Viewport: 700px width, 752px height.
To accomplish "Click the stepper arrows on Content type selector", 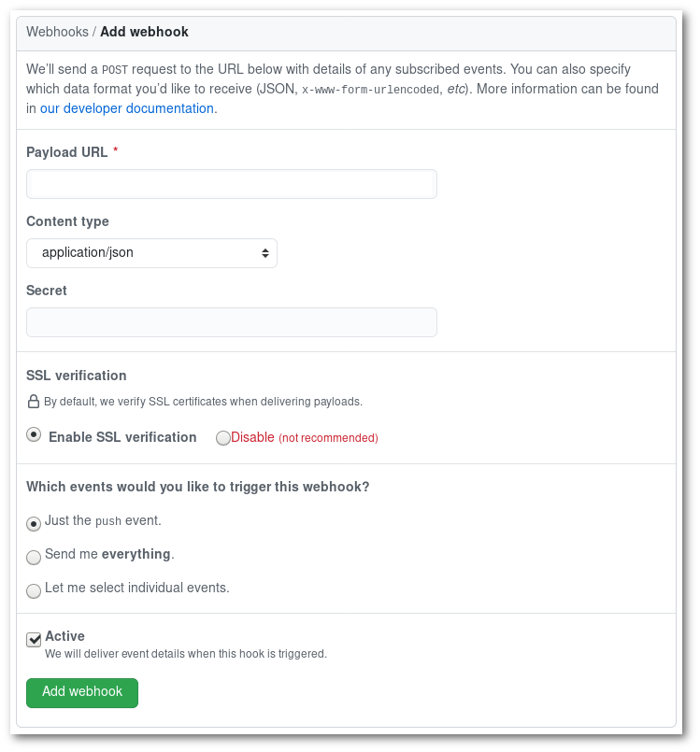I will pyautogui.click(x=264, y=252).
